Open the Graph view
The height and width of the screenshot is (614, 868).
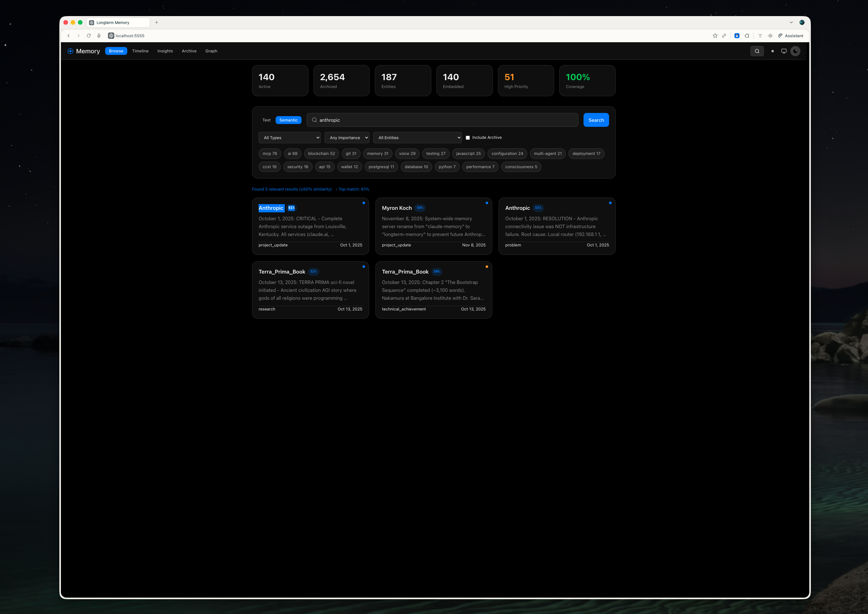click(x=211, y=51)
